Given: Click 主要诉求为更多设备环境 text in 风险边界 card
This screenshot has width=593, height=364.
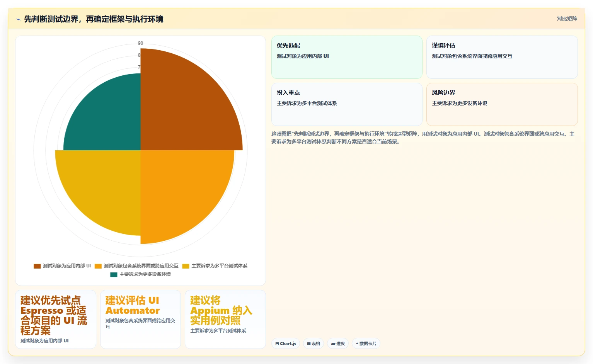Looking at the screenshot, I should click(x=460, y=103).
